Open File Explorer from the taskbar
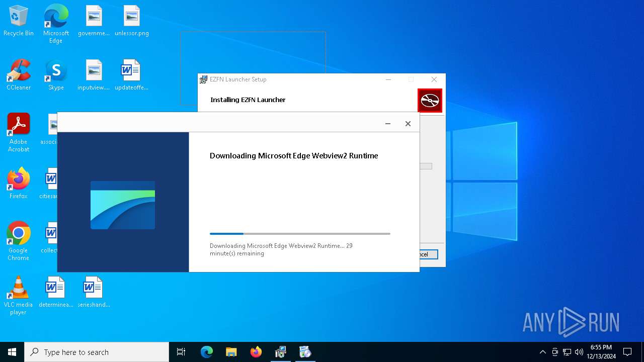This screenshot has height=362, width=644. [231, 352]
